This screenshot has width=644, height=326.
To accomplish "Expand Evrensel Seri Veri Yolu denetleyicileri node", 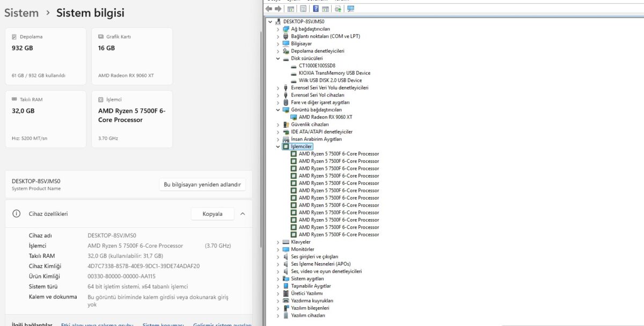I will click(x=278, y=88).
